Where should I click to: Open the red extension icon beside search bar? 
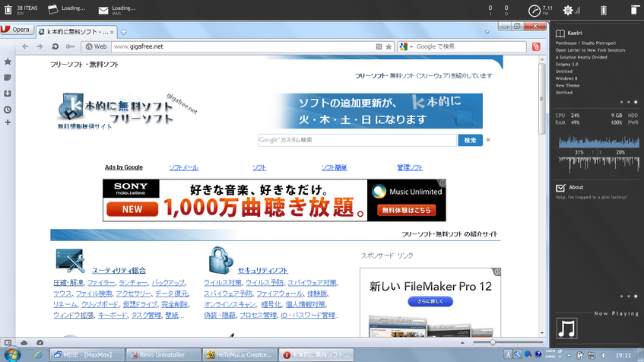(x=536, y=47)
